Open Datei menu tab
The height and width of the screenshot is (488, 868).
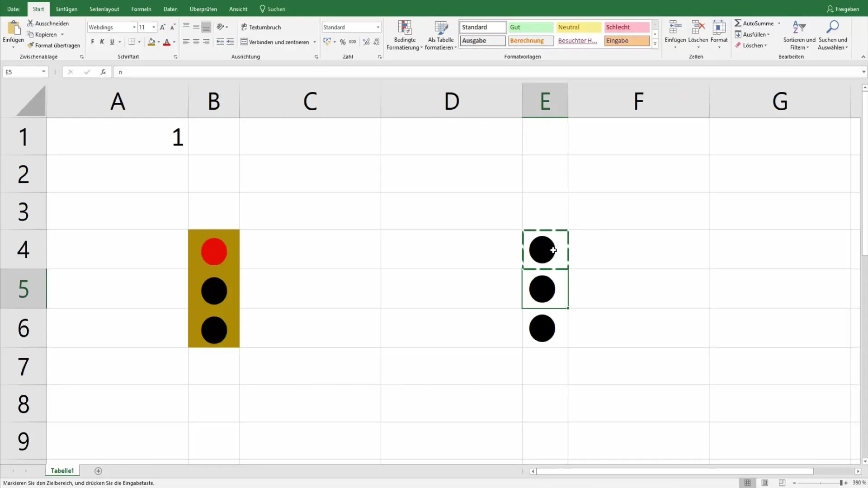click(x=13, y=9)
